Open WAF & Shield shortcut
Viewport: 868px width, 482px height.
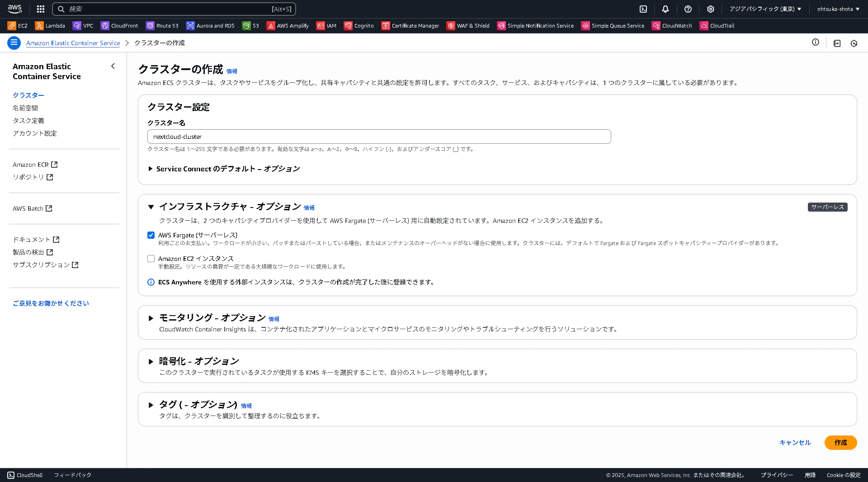point(468,26)
